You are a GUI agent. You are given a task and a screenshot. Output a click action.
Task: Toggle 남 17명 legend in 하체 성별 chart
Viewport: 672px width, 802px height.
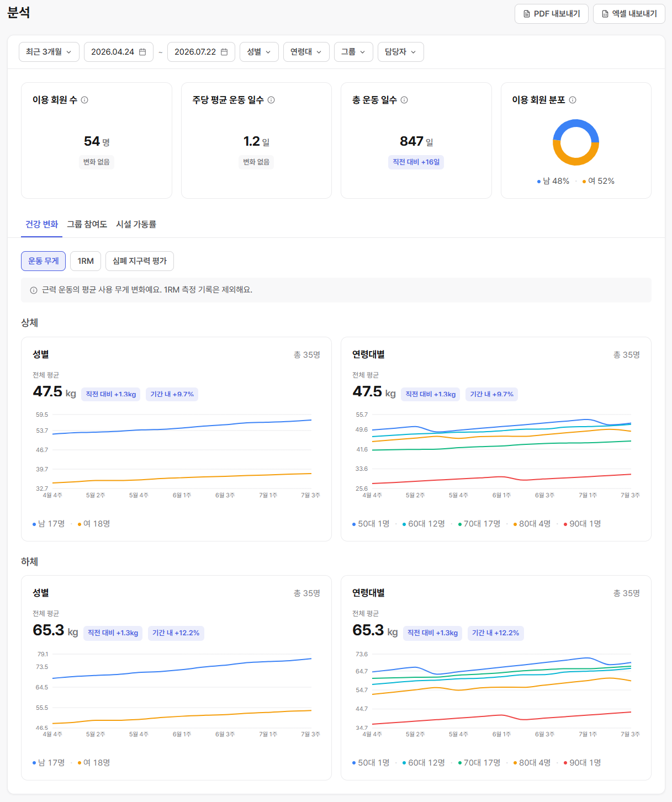tap(49, 763)
